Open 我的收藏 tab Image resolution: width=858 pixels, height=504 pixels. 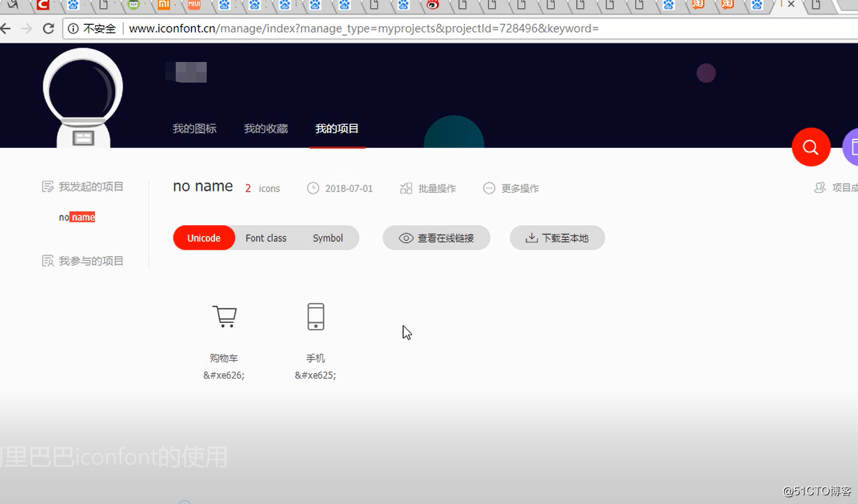tap(266, 129)
